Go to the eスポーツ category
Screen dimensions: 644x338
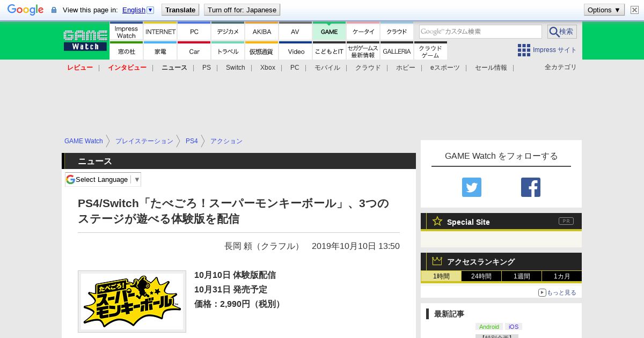coord(445,68)
